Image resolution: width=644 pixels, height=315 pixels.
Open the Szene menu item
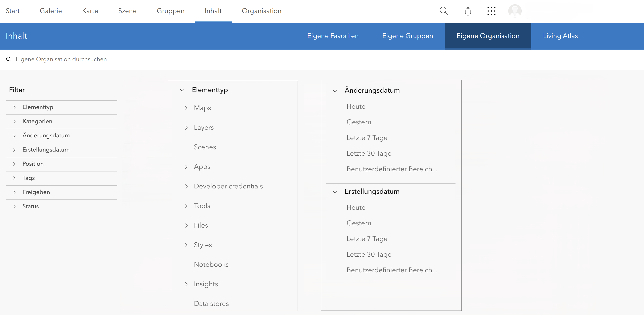[127, 11]
